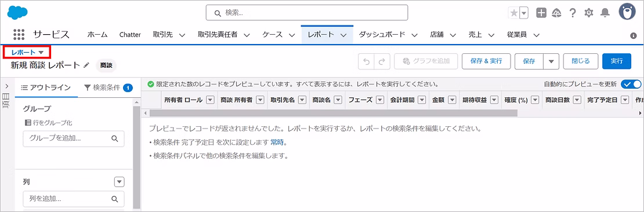Expand the レポート tab chevron
This screenshot has width=644, height=212.
(344, 35)
